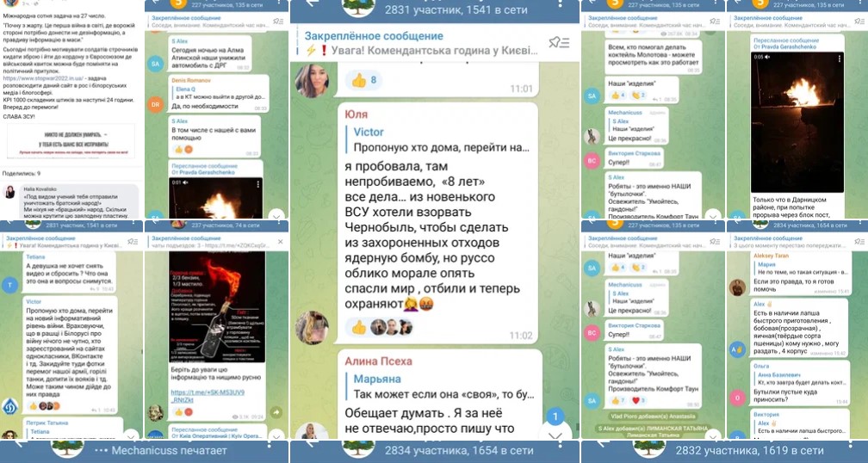Open blonde avatar beside Юля's 11:02 message
The width and height of the screenshot is (868, 463).
pos(312,328)
